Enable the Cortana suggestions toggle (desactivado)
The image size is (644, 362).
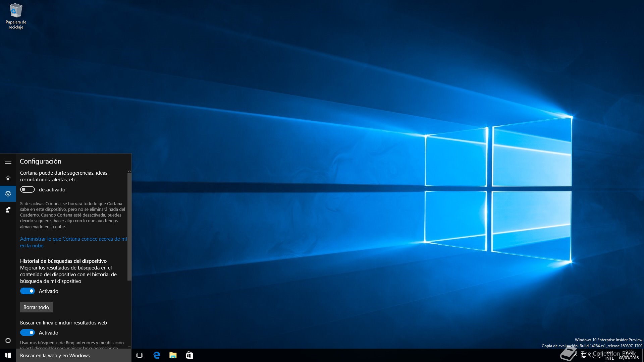pyautogui.click(x=28, y=189)
